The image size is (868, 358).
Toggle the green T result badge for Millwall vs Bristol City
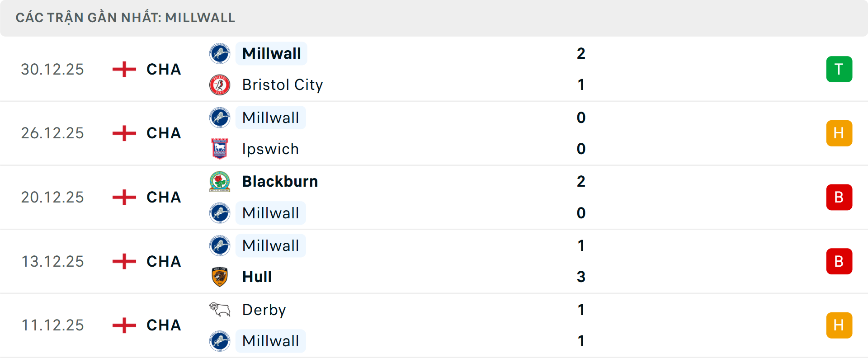[839, 69]
